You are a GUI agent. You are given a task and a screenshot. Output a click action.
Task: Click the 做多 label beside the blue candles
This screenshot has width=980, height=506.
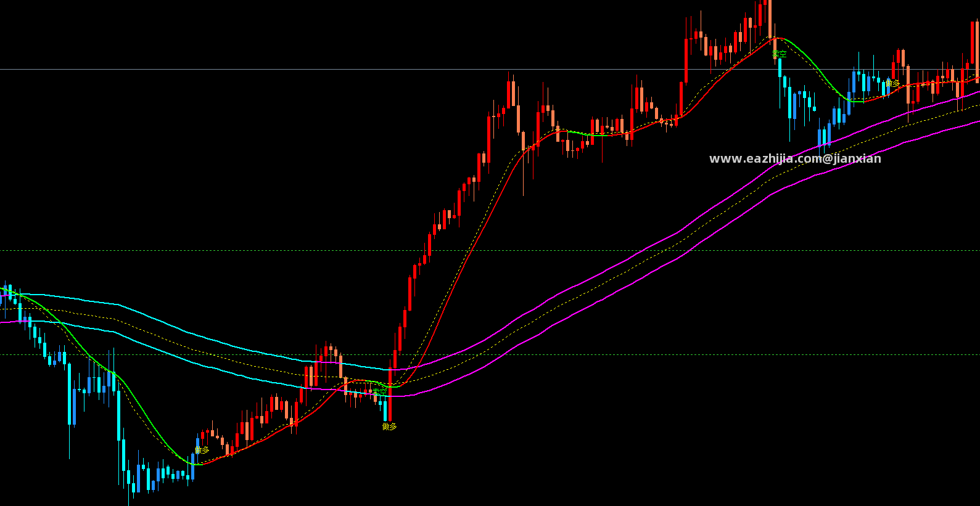tap(892, 83)
